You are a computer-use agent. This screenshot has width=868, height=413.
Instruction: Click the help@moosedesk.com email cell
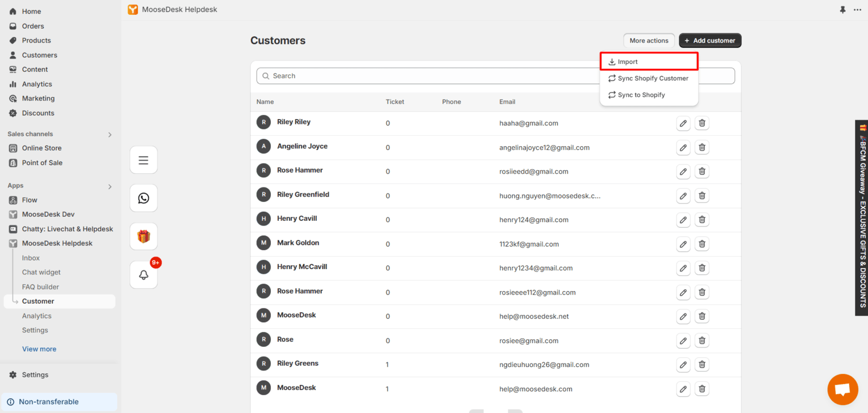pos(536,389)
